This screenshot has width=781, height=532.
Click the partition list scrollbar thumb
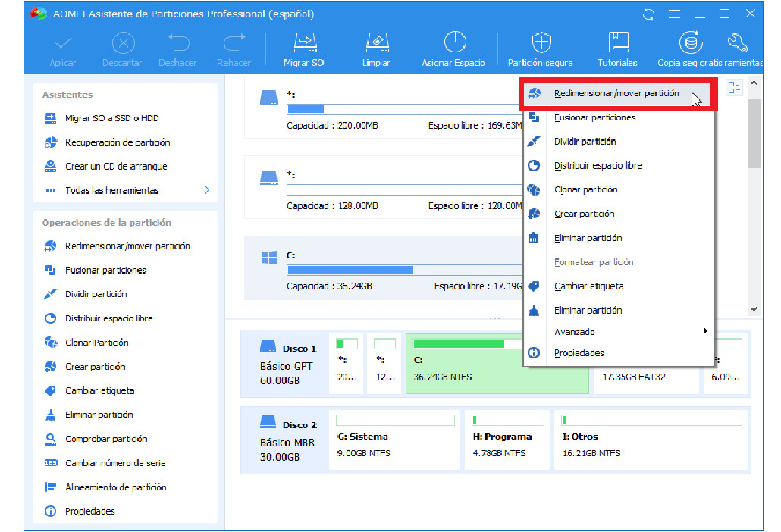(x=754, y=133)
